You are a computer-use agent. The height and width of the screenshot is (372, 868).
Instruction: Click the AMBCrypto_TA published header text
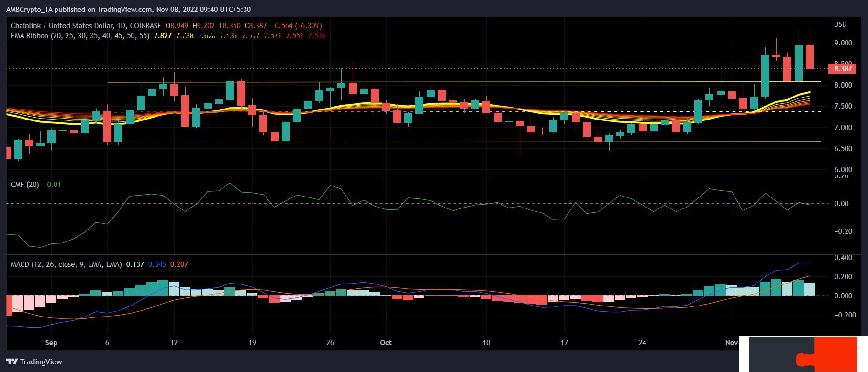[x=128, y=10]
